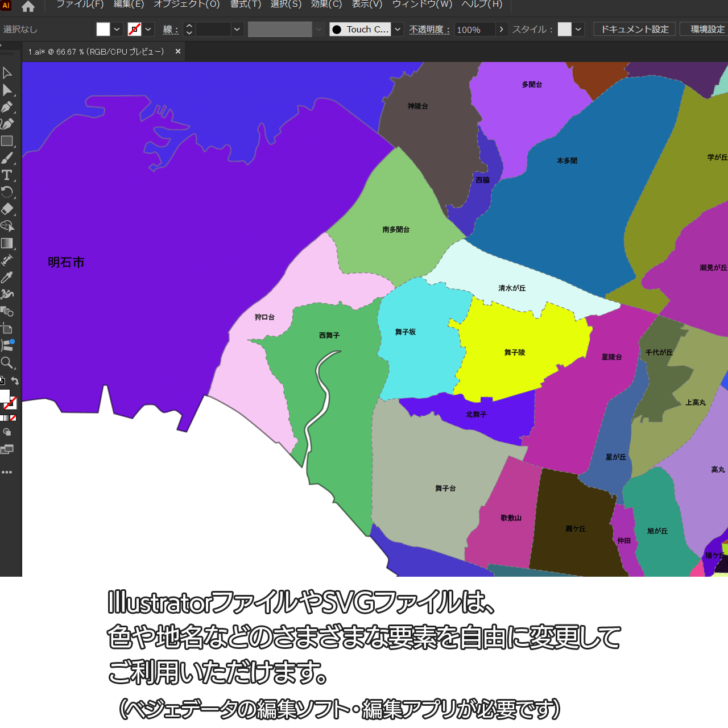The image size is (728, 728).
Task: Select the Type tool
Action: tap(7, 175)
